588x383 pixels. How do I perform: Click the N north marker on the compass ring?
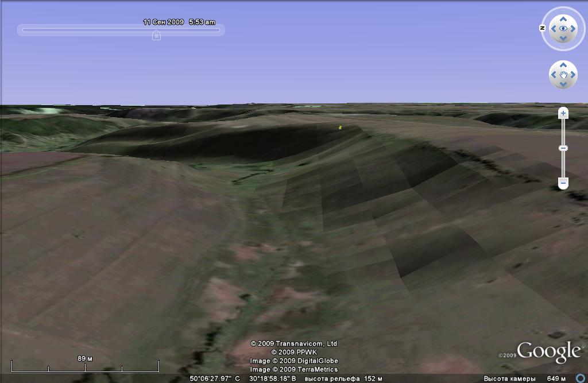point(543,28)
